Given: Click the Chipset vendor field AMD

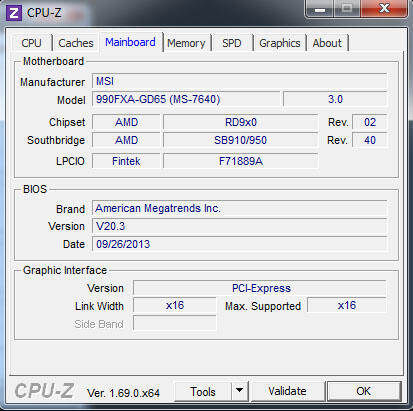Looking at the screenshot, I should click(x=126, y=122).
